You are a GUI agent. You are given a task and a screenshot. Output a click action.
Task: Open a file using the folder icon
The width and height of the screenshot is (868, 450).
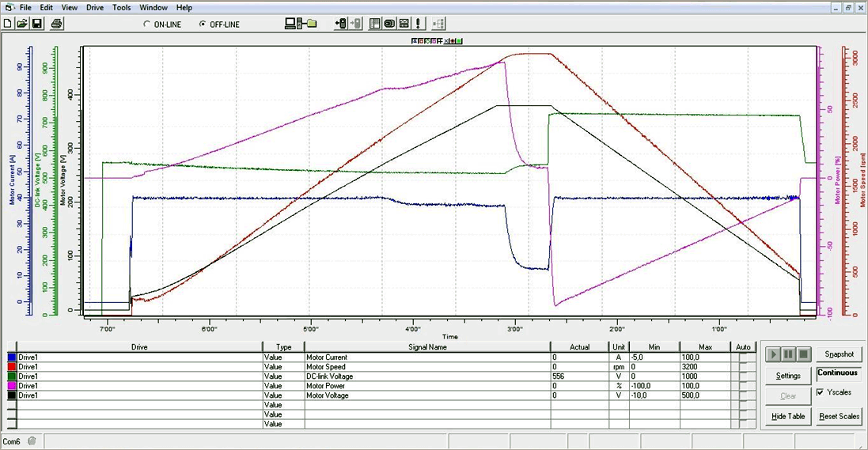(x=22, y=24)
